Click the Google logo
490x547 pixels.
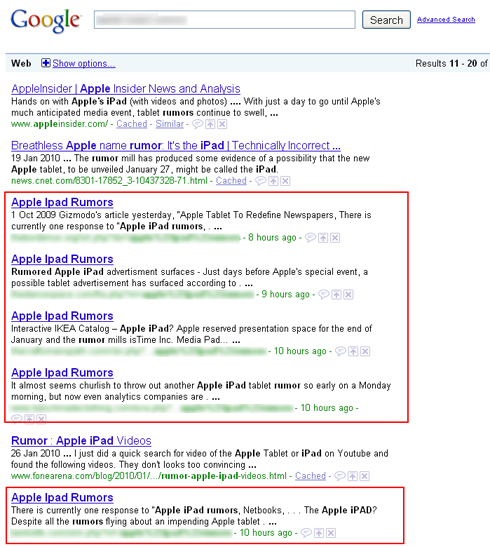pyautogui.click(x=46, y=21)
